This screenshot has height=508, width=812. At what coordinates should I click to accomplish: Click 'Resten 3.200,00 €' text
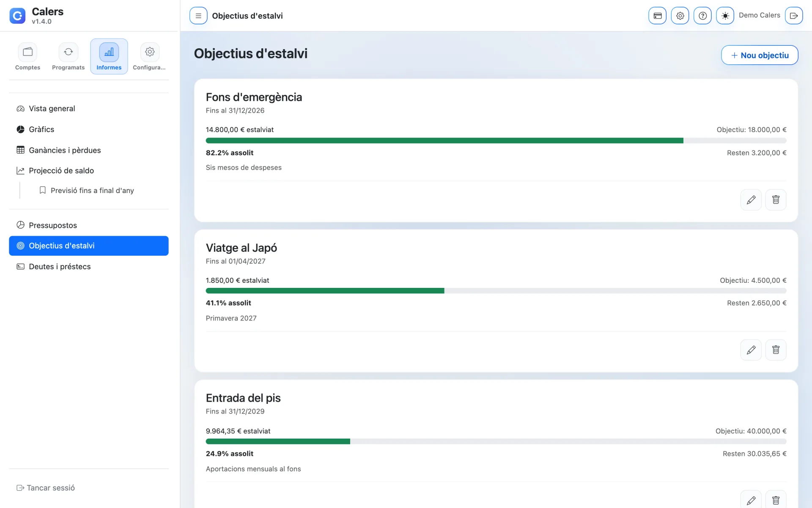(757, 153)
